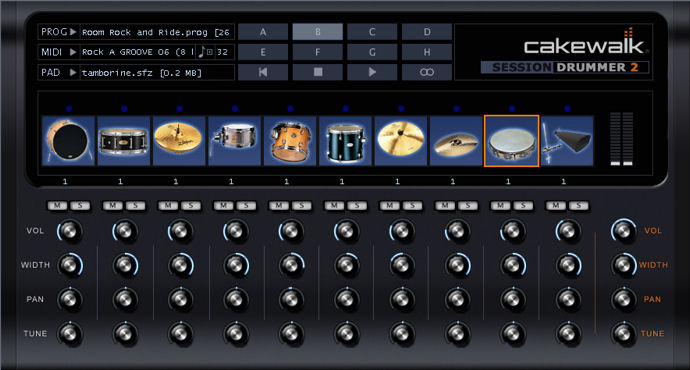Click the master VOL knob
The width and height of the screenshot is (690, 370).
pos(624,231)
